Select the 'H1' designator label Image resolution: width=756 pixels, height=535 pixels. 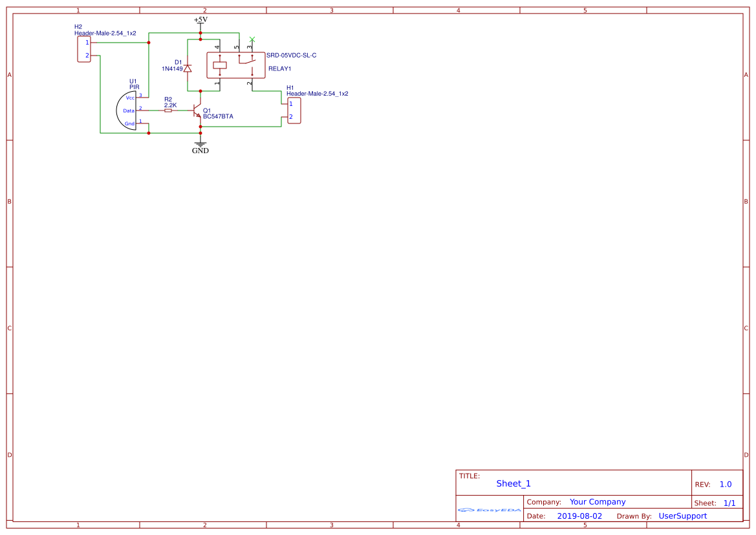click(x=290, y=88)
